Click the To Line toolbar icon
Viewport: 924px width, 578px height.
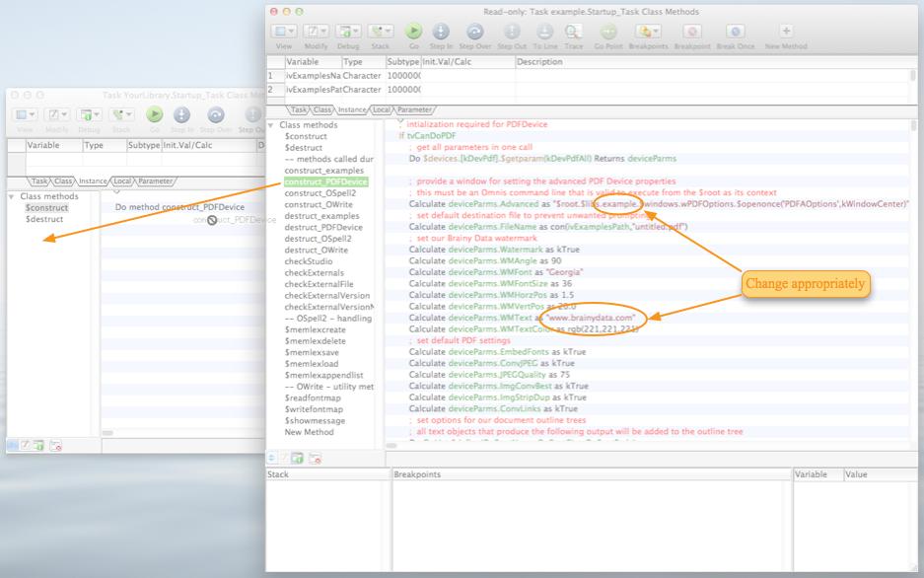[x=545, y=32]
